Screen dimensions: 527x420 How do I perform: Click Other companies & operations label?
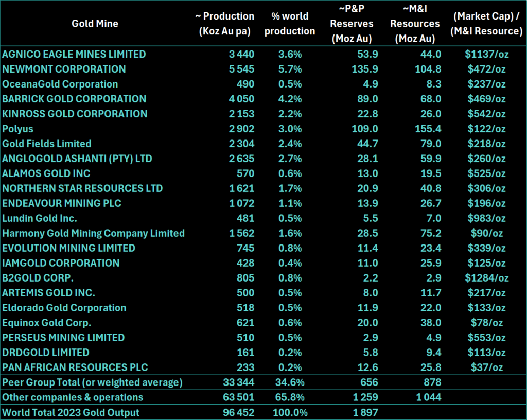tap(73, 397)
